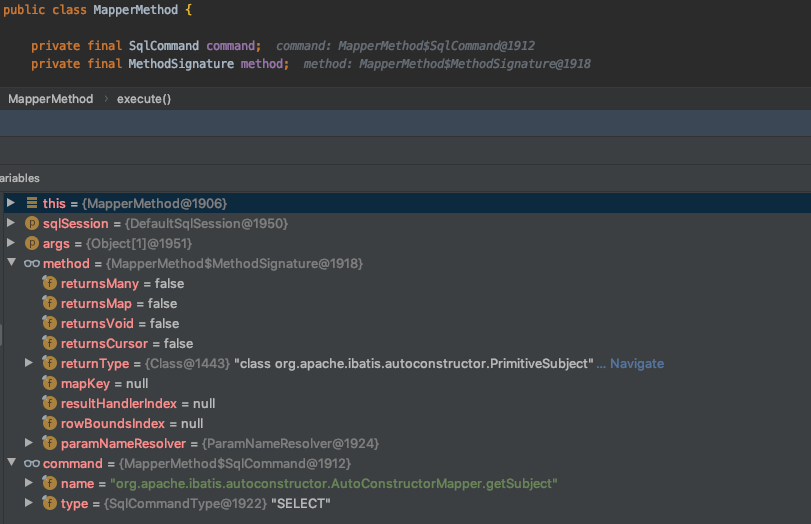Collapse the method variable node

[11, 262]
